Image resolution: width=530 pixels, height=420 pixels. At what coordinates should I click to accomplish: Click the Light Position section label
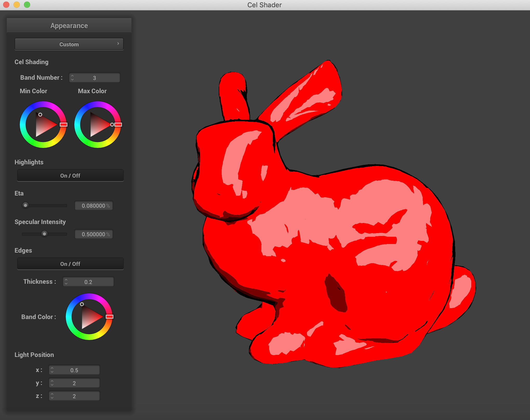coord(34,355)
